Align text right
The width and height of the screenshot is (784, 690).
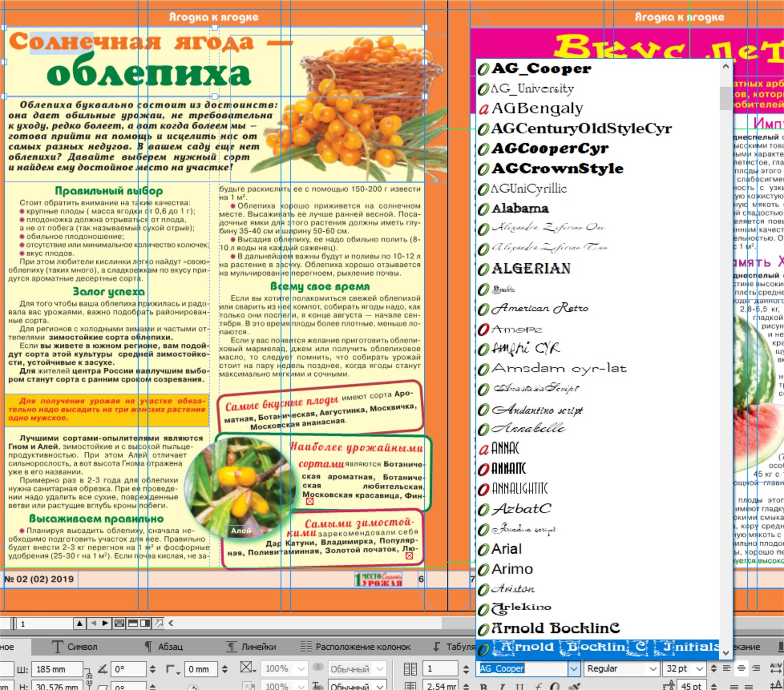[x=756, y=668]
